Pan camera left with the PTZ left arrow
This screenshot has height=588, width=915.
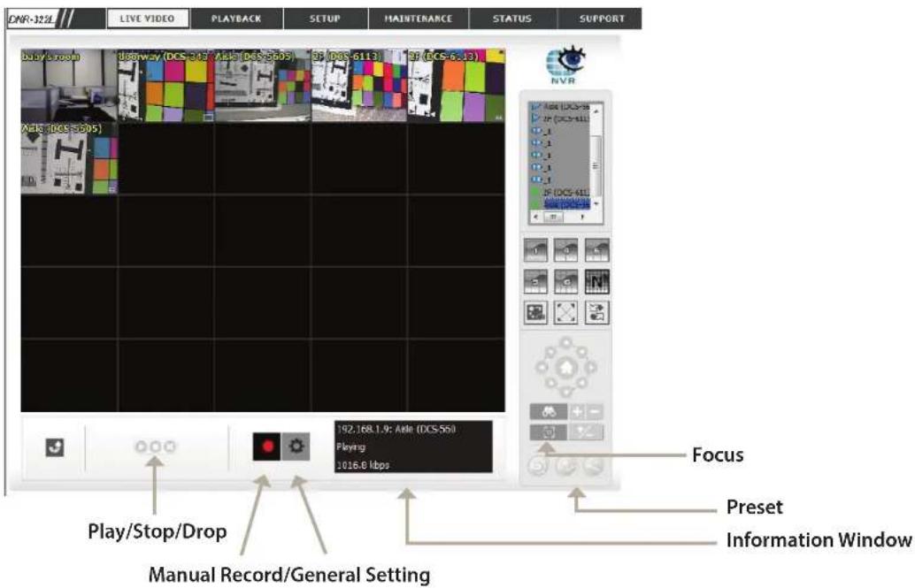tap(542, 368)
